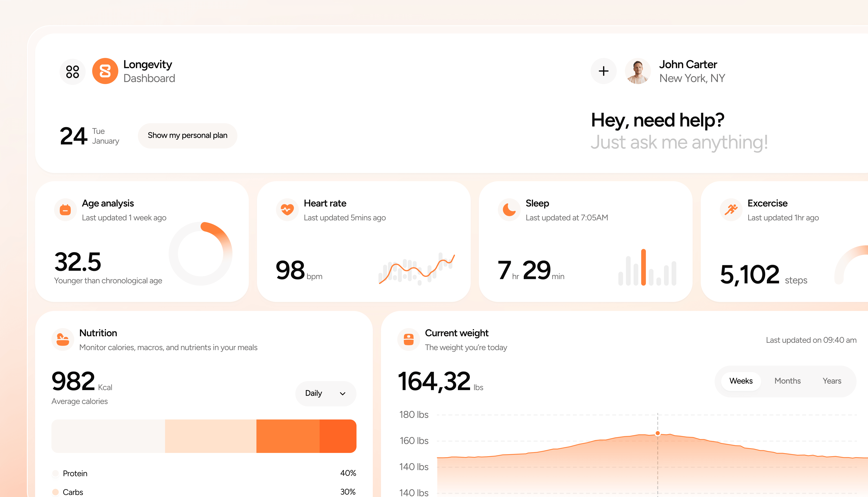The height and width of the screenshot is (497, 868).
Task: Click the orange Longevity logo icon
Action: 105,71
